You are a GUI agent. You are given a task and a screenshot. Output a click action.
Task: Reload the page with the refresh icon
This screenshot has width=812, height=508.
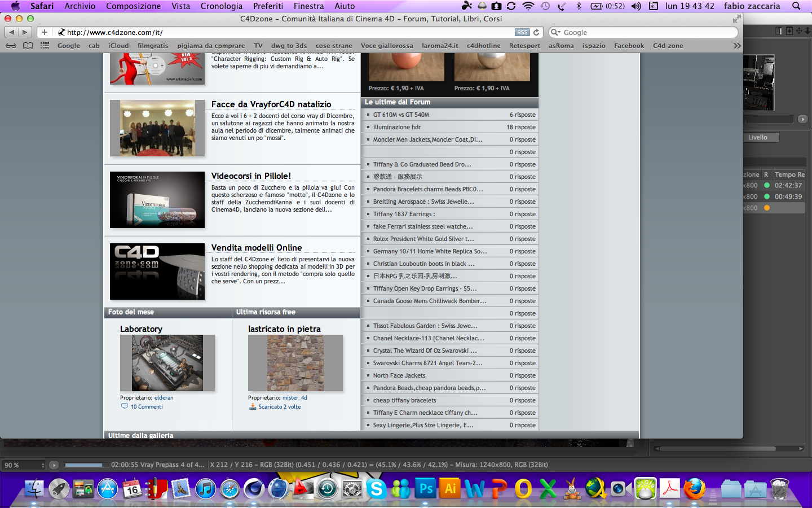coord(536,32)
